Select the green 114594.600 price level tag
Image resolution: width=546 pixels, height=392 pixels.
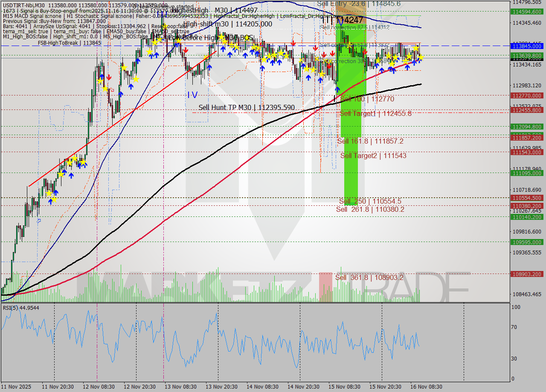pyautogui.click(x=527, y=12)
